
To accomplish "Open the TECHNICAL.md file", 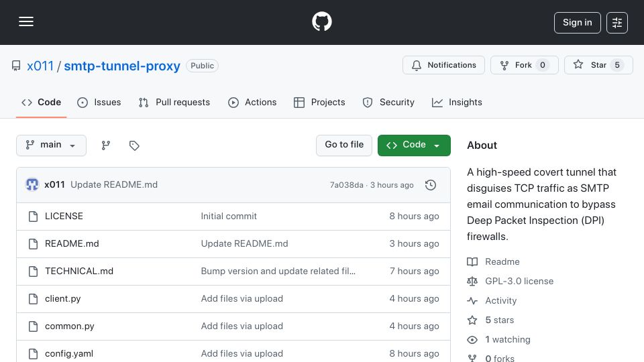I will pos(79,271).
